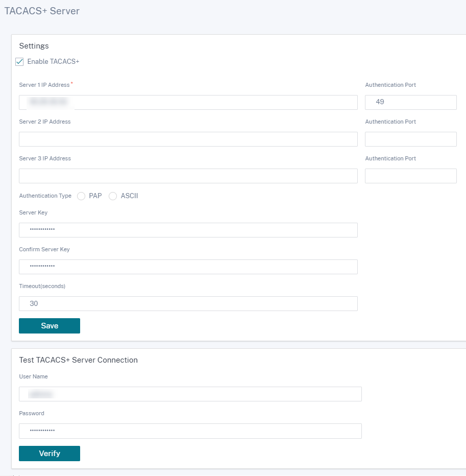Focus the Server 1 IP Address field
Image resolution: width=466 pixels, height=476 pixels.
188,102
